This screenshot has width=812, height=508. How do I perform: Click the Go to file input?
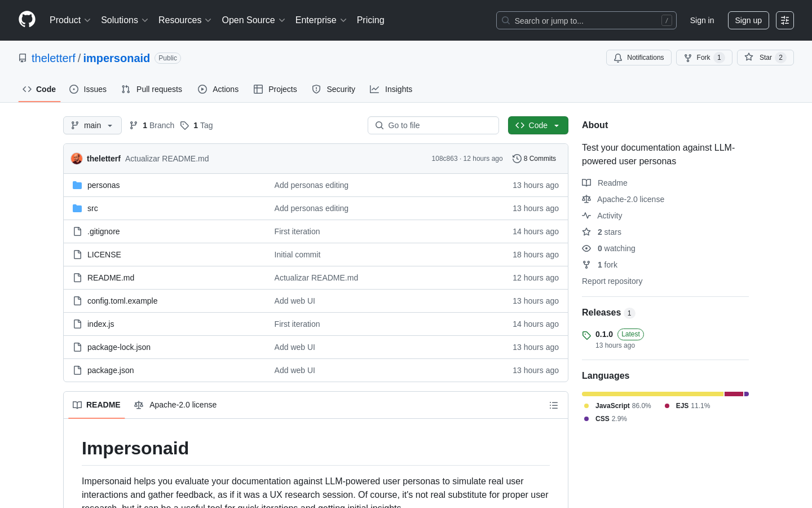(x=433, y=125)
